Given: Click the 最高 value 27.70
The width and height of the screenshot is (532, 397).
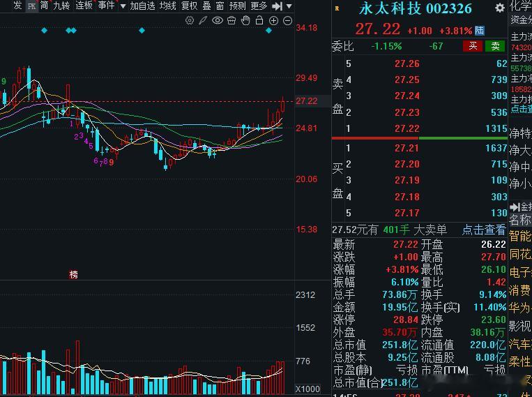Looking at the screenshot, I should coord(494,257).
